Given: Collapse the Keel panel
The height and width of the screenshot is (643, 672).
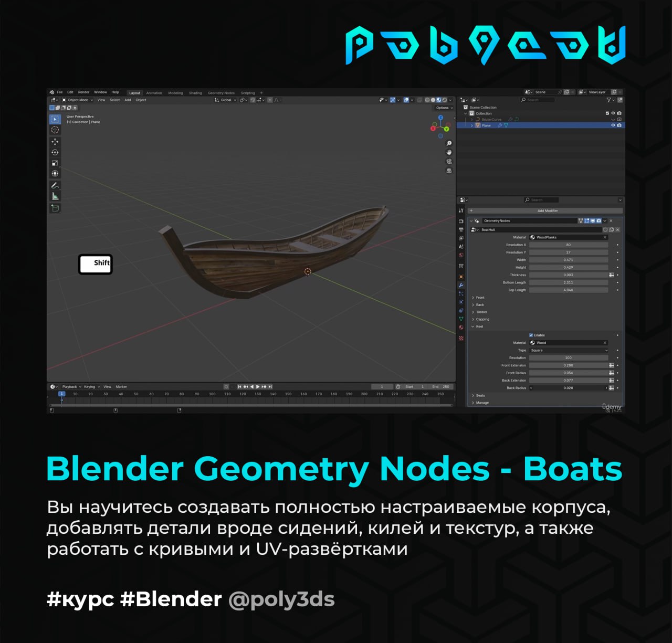Looking at the screenshot, I should [477, 326].
